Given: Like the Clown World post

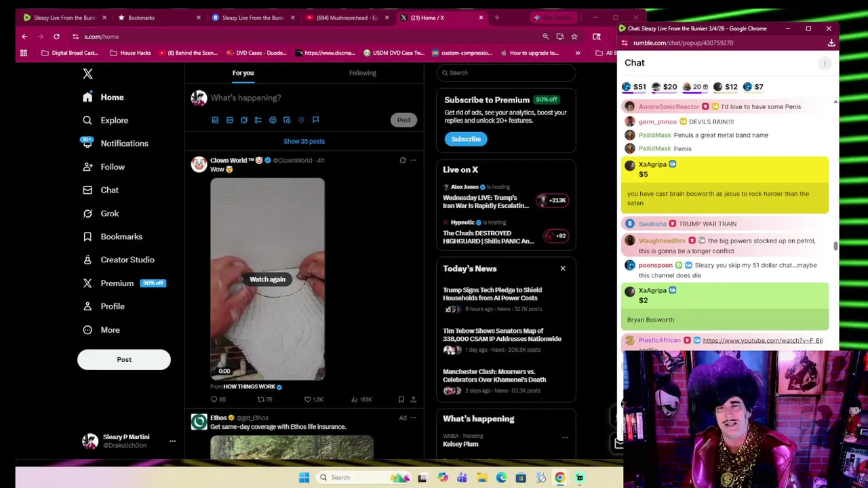Looking at the screenshot, I should pyautogui.click(x=313, y=399).
